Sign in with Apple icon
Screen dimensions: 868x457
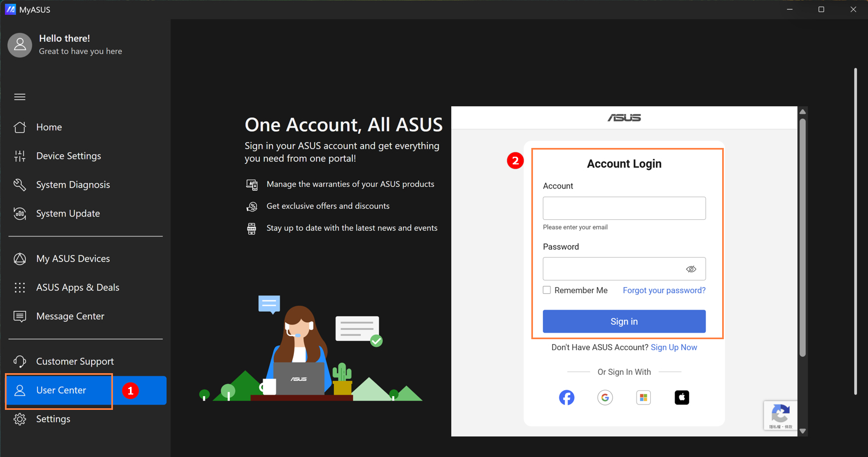(682, 397)
